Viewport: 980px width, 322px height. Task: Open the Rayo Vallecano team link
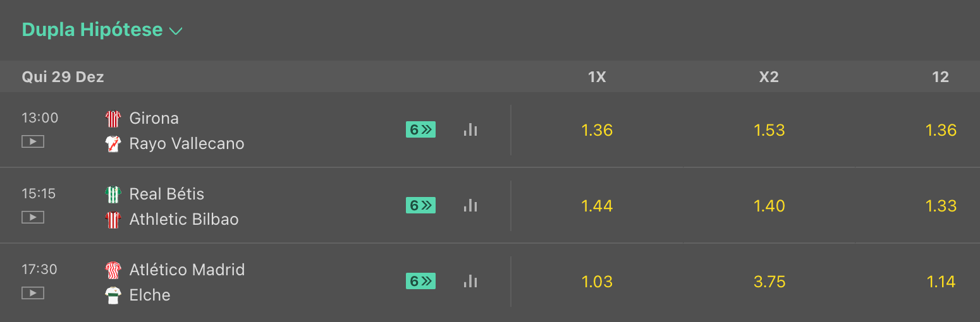pos(187,144)
